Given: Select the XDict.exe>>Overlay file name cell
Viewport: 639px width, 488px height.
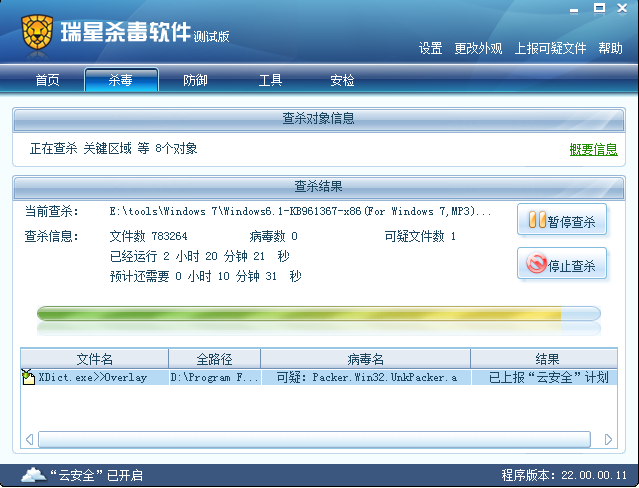Looking at the screenshot, I should (93, 377).
